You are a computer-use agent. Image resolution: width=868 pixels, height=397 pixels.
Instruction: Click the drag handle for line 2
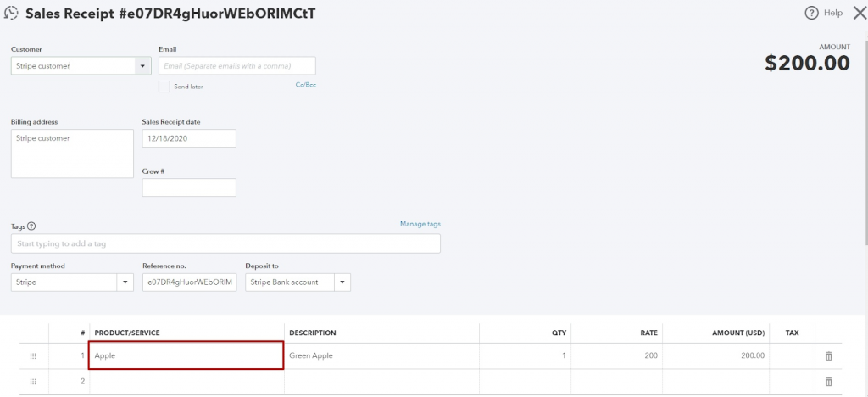coord(33,382)
